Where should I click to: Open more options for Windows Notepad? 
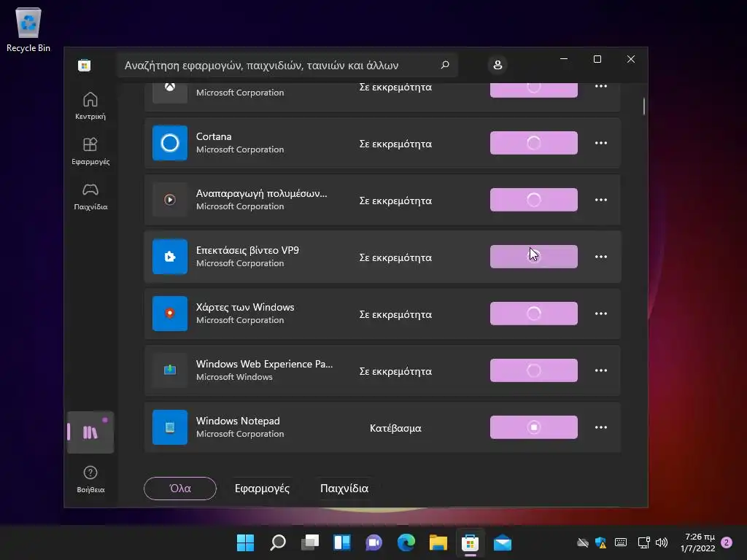[x=601, y=427]
